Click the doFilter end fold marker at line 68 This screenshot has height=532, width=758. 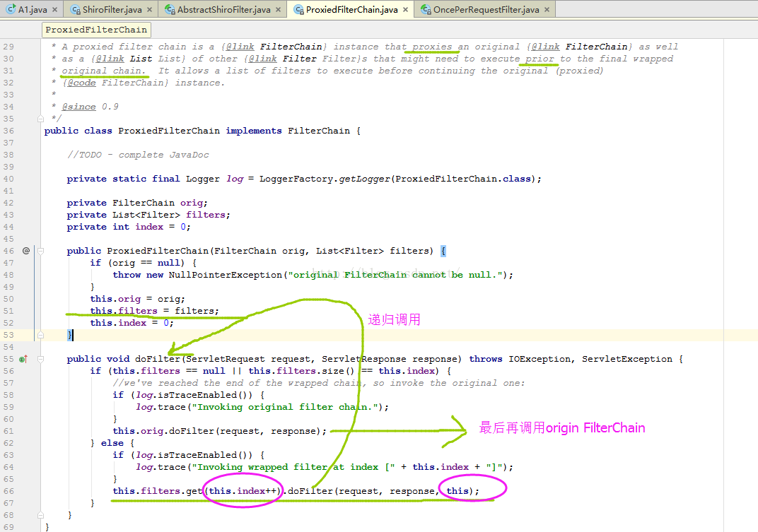[40, 515]
